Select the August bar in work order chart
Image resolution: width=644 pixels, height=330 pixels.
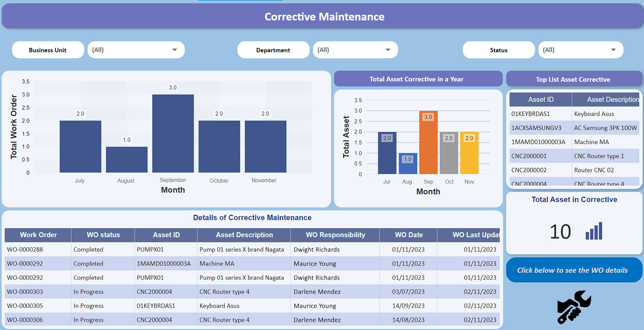126,160
